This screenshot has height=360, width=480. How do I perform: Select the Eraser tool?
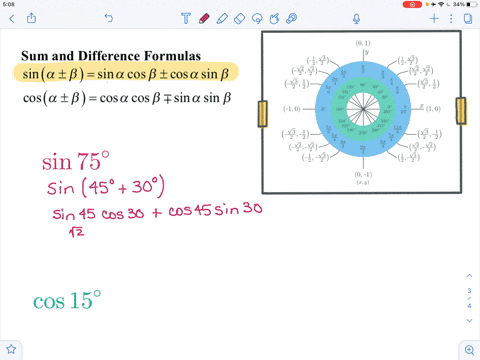pyautogui.click(x=239, y=18)
